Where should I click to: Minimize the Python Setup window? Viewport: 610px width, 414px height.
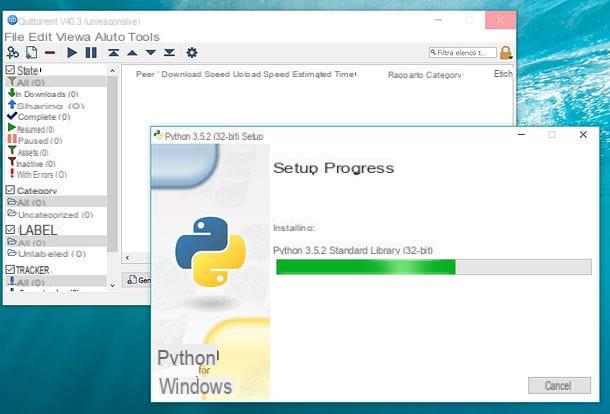click(522, 135)
